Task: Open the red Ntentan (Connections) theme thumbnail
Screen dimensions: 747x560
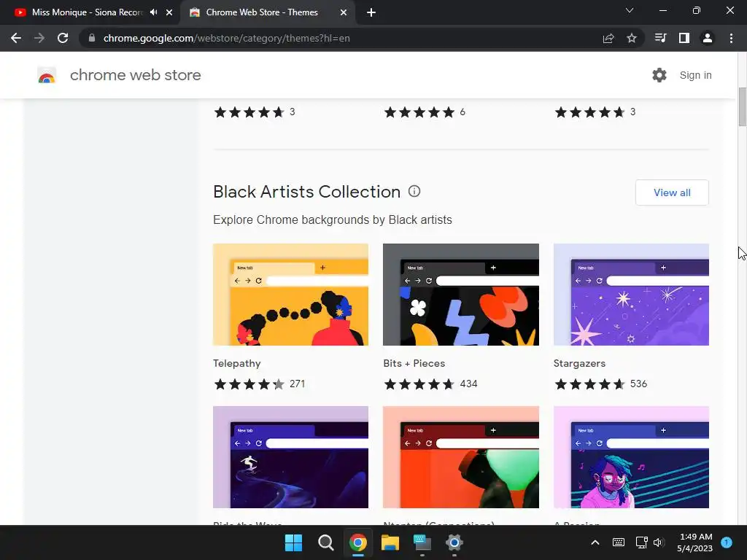Action: pyautogui.click(x=461, y=457)
